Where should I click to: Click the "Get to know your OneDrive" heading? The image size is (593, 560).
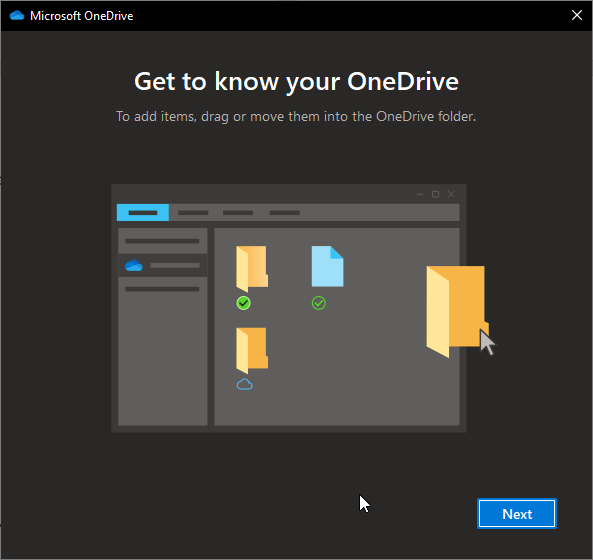(x=296, y=82)
